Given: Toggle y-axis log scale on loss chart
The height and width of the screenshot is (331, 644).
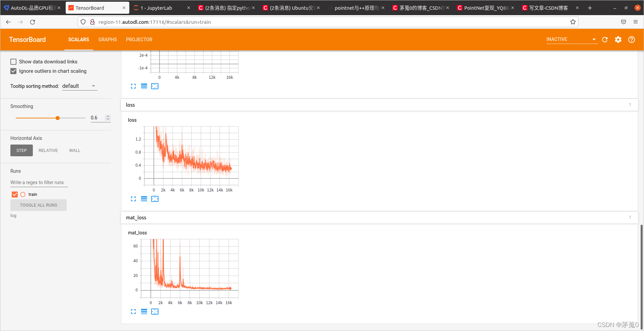Looking at the screenshot, I should pyautogui.click(x=144, y=199).
